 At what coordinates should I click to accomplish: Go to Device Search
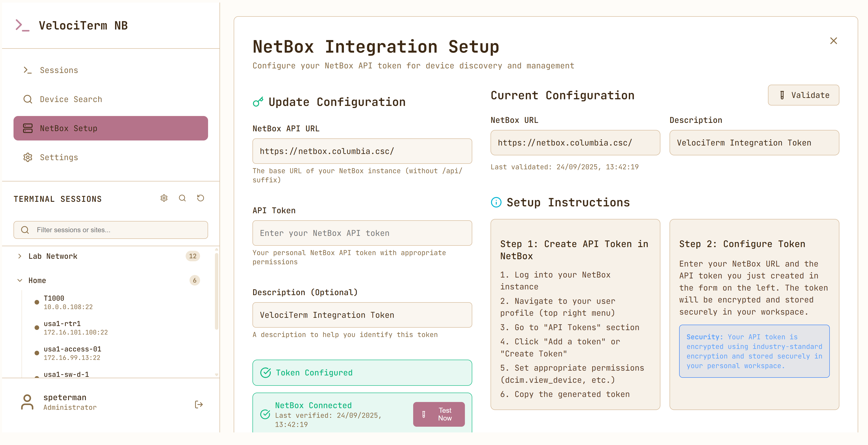[x=71, y=99]
